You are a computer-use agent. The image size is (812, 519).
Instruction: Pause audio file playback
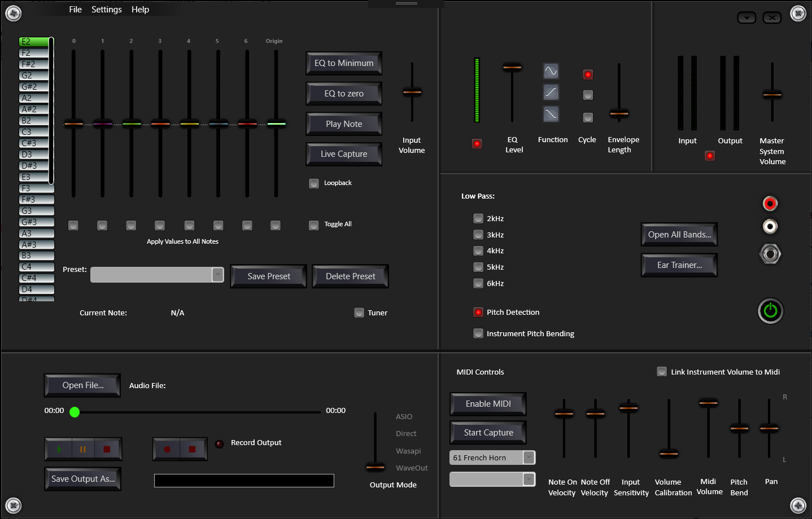click(x=83, y=450)
